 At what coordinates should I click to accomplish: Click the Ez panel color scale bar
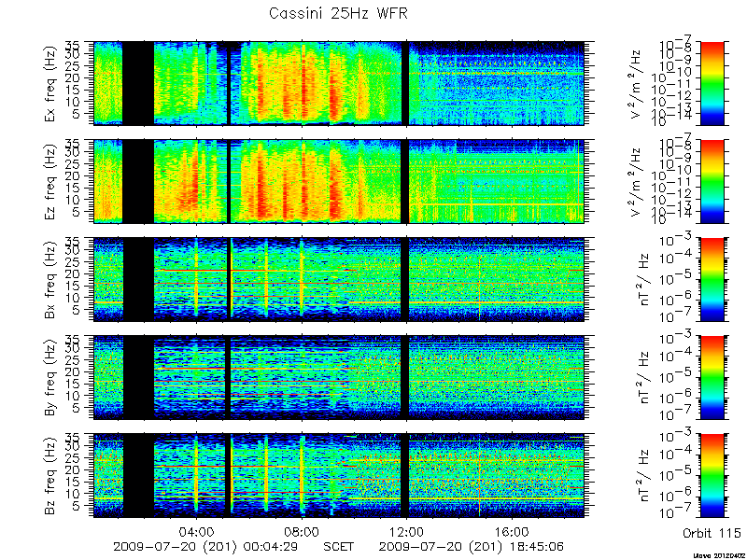coord(712,181)
